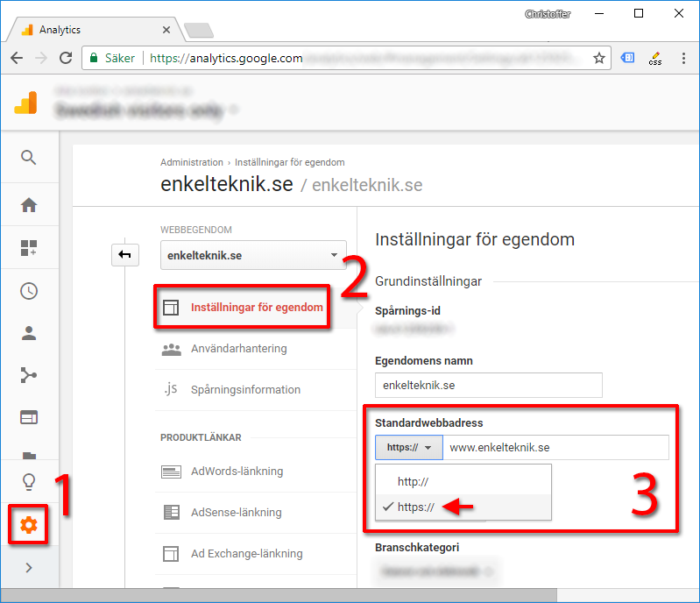
Task: Open Spårningsinformation tracking info
Action: [x=245, y=390]
